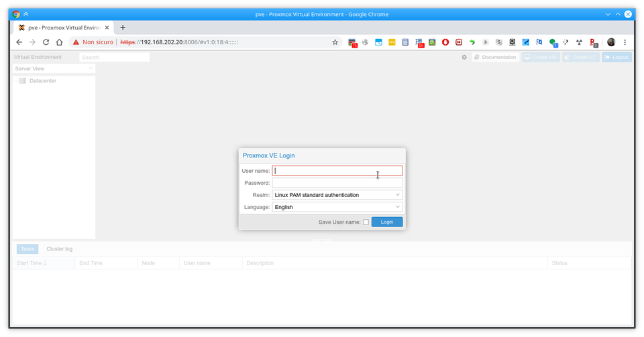Select the Datacenter tree node

[42, 81]
